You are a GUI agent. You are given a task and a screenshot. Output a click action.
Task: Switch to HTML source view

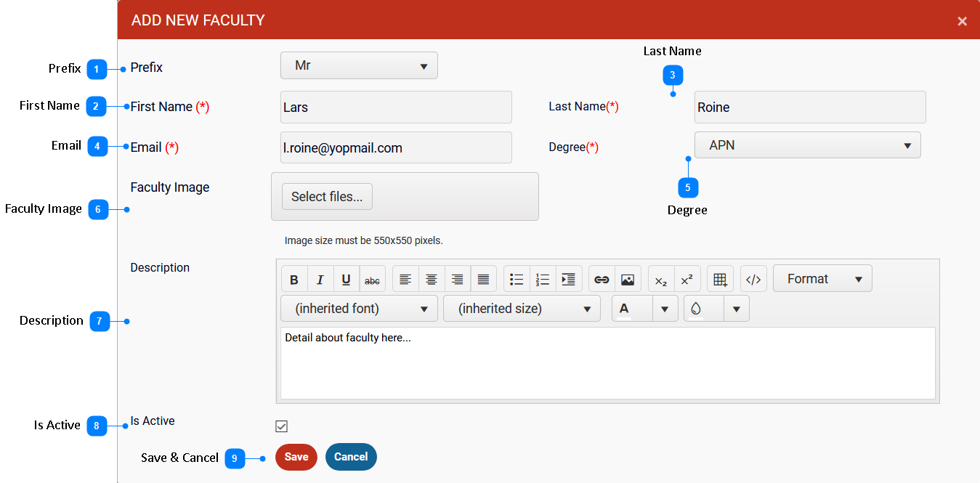(753, 280)
